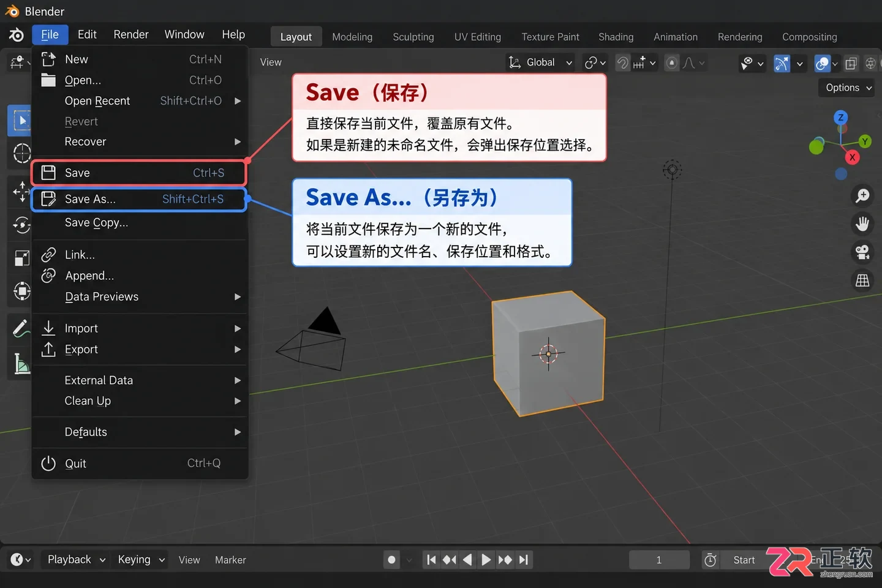Select the Annotate pencil tool
This screenshot has width=882, height=588.
21,328
